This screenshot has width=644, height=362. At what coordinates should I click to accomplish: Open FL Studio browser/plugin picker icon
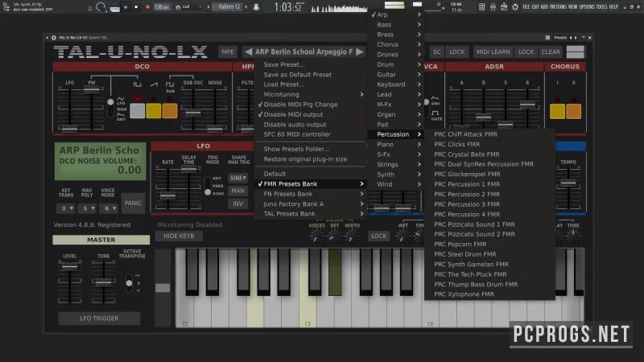tap(504, 7)
